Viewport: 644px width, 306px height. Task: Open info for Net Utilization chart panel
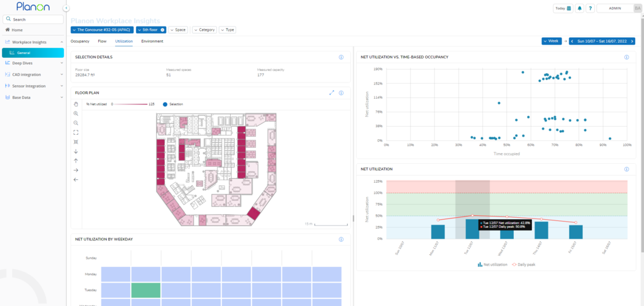[x=626, y=169]
